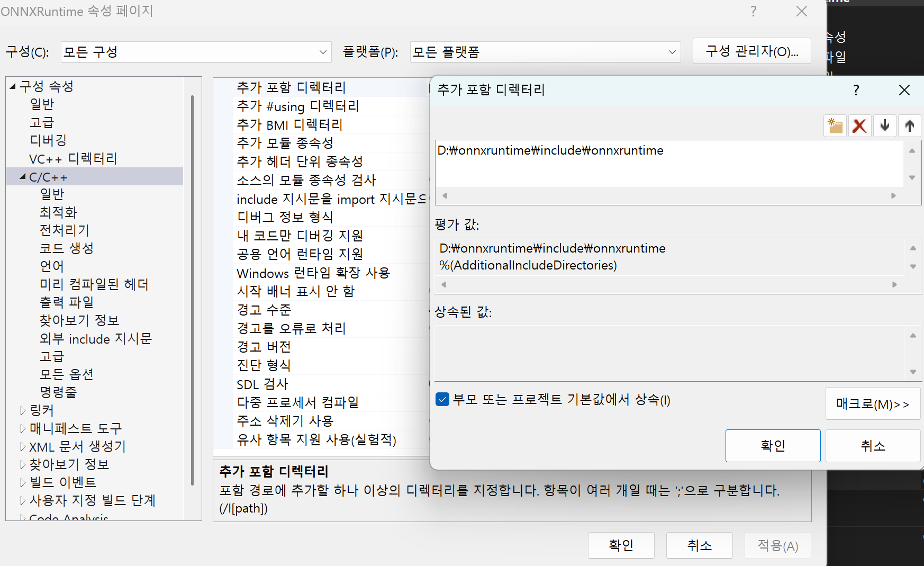The height and width of the screenshot is (566, 924).
Task: Select the 명령줄 tree item
Action: point(58,392)
